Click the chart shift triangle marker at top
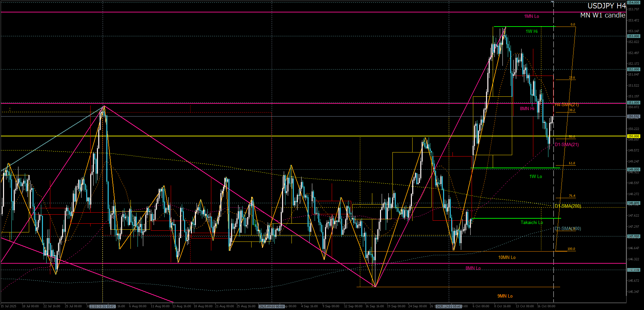The image size is (644, 310). click(x=552, y=2)
